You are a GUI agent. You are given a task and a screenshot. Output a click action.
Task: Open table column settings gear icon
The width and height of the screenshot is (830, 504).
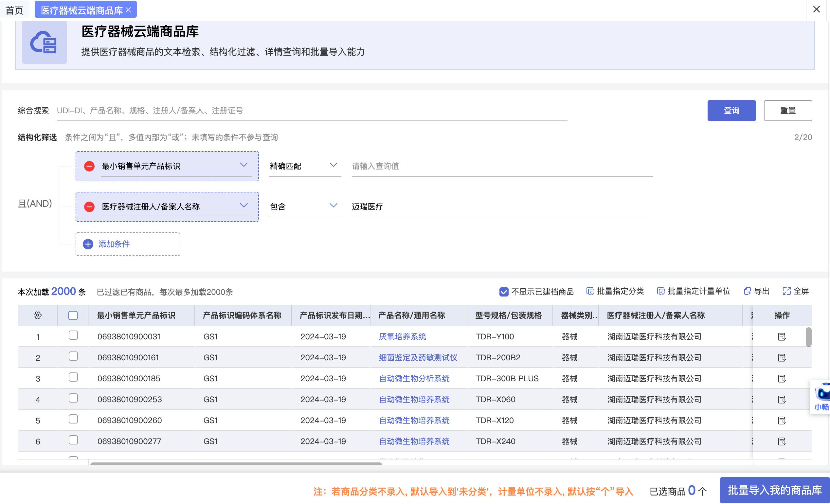[38, 315]
